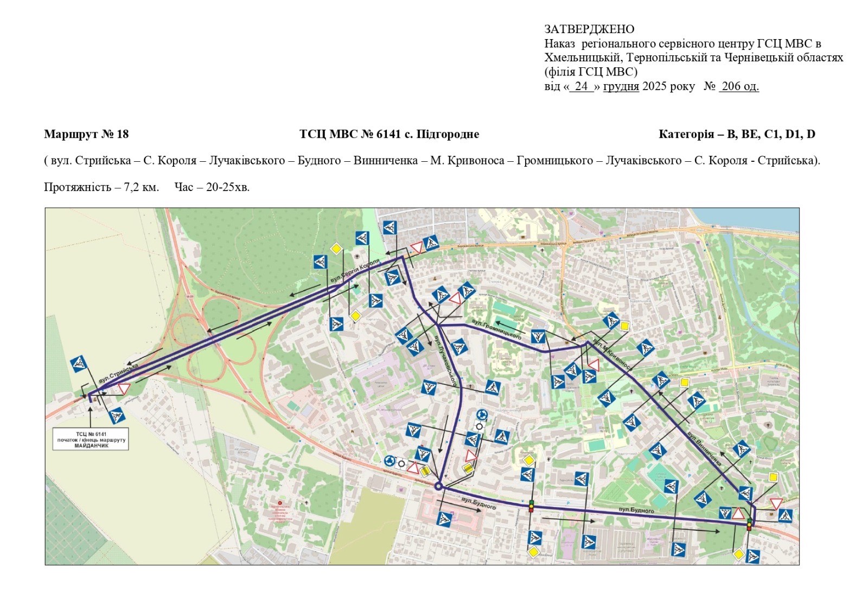Select the roundabout sign right of вул.Лучаківського

coord(481,415)
